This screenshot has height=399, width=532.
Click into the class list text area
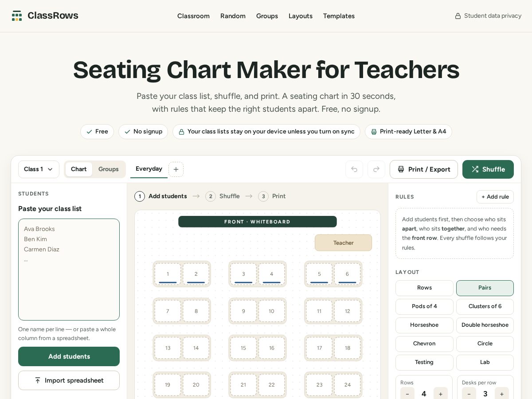point(69,270)
